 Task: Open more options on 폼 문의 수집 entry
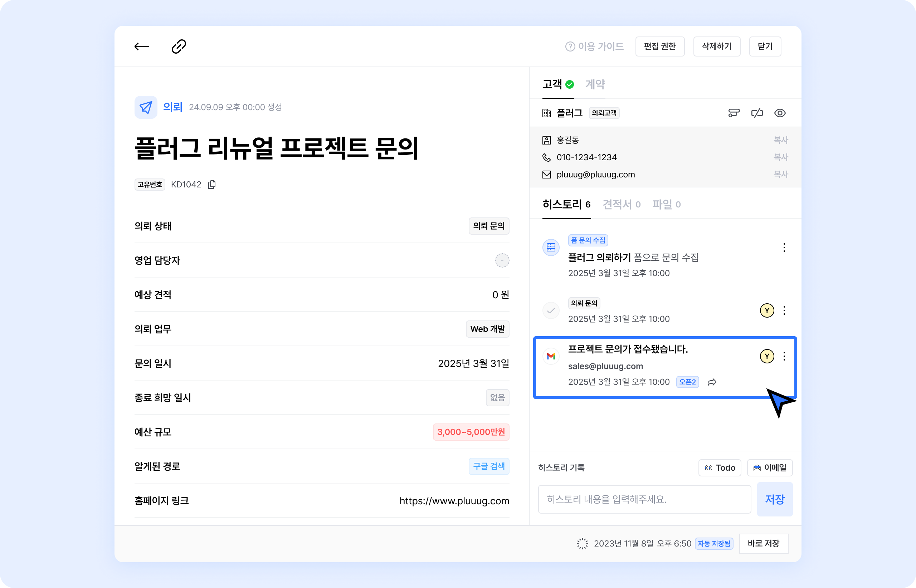(x=784, y=248)
